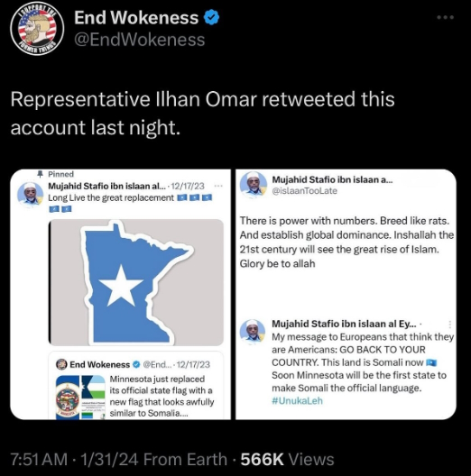
Task: Open the quoted tweet's flag comparison thumbnail
Action: pyautogui.click(x=81, y=398)
